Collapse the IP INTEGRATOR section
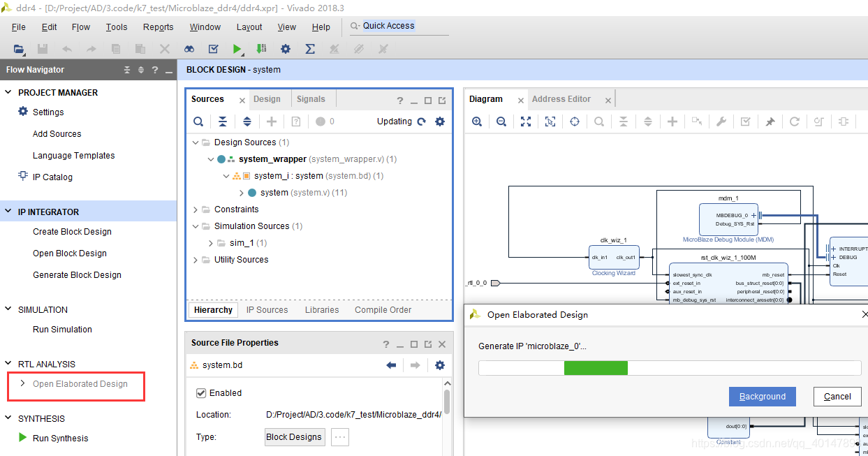This screenshot has width=868, height=456. coord(8,212)
